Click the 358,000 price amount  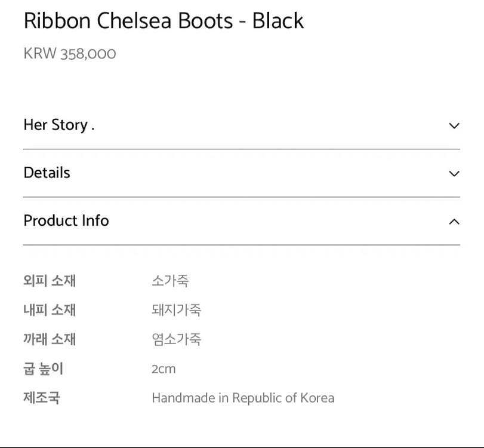(x=88, y=54)
